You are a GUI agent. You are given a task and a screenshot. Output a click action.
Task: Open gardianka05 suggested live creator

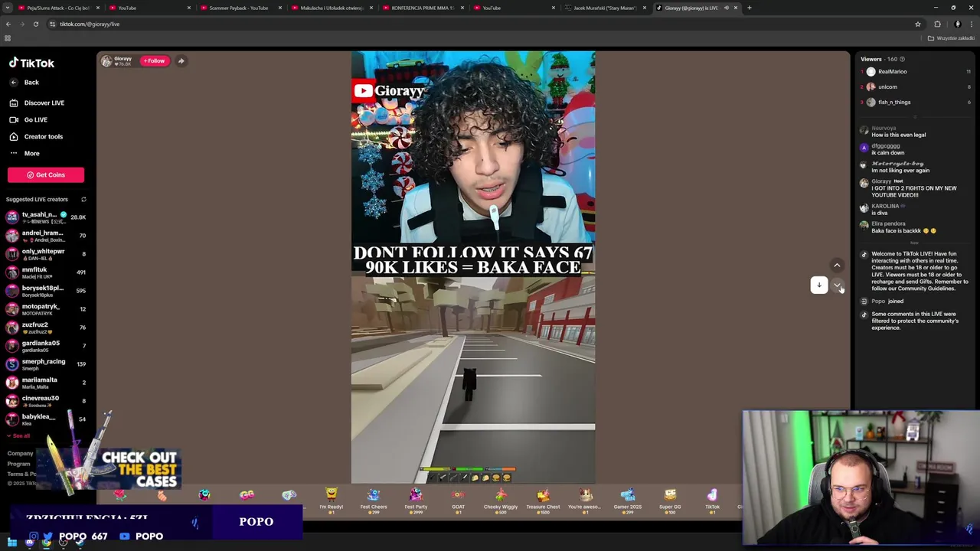pos(46,346)
